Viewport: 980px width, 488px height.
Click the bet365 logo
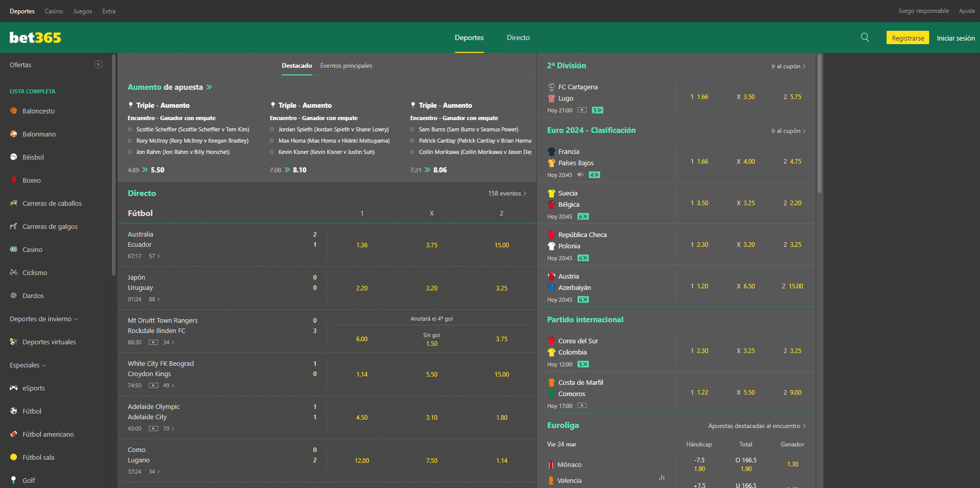coord(35,37)
